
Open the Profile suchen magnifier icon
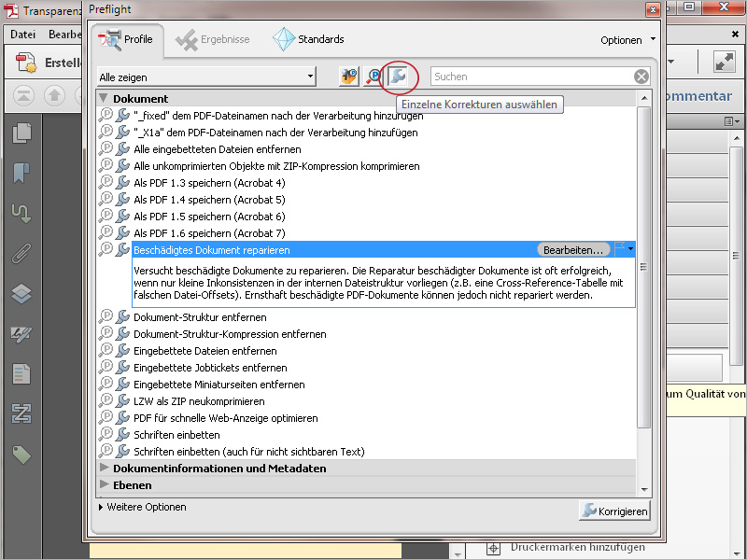[x=374, y=77]
